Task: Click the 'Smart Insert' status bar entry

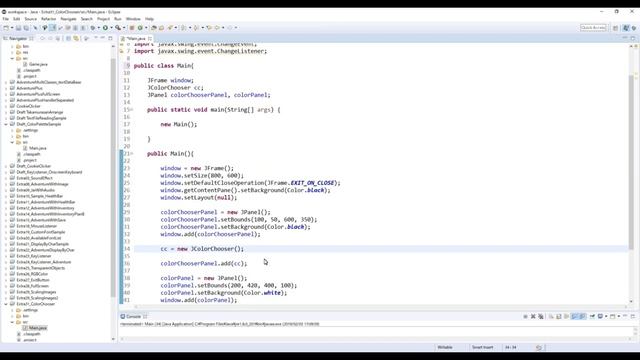Action: [x=482, y=347]
